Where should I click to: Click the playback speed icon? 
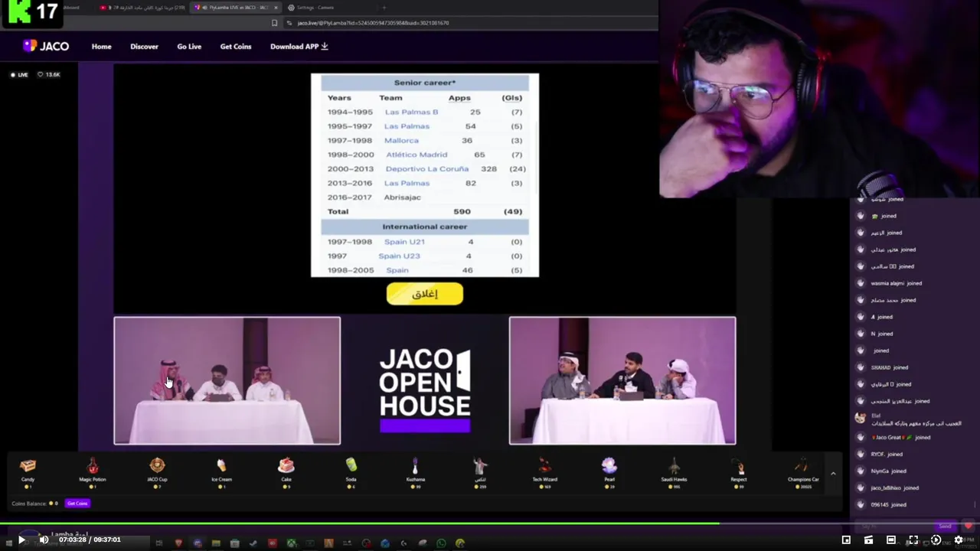pyautogui.click(x=936, y=540)
